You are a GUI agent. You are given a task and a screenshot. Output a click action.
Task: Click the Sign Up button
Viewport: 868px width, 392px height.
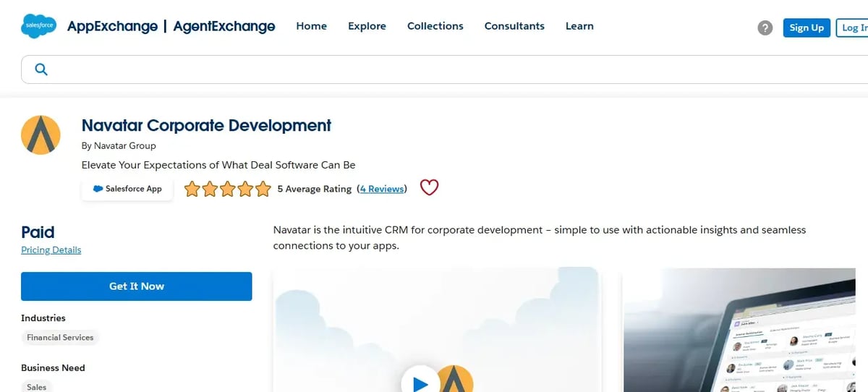[x=807, y=27]
